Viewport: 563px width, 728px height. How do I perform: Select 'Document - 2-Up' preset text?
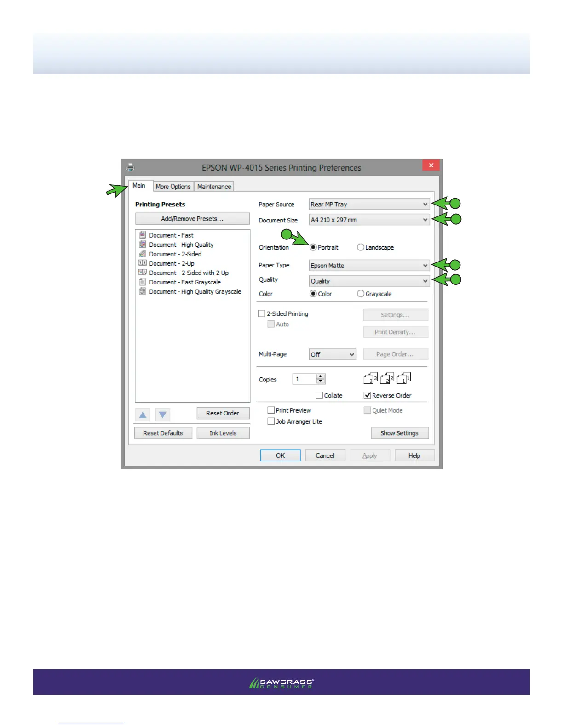click(172, 263)
